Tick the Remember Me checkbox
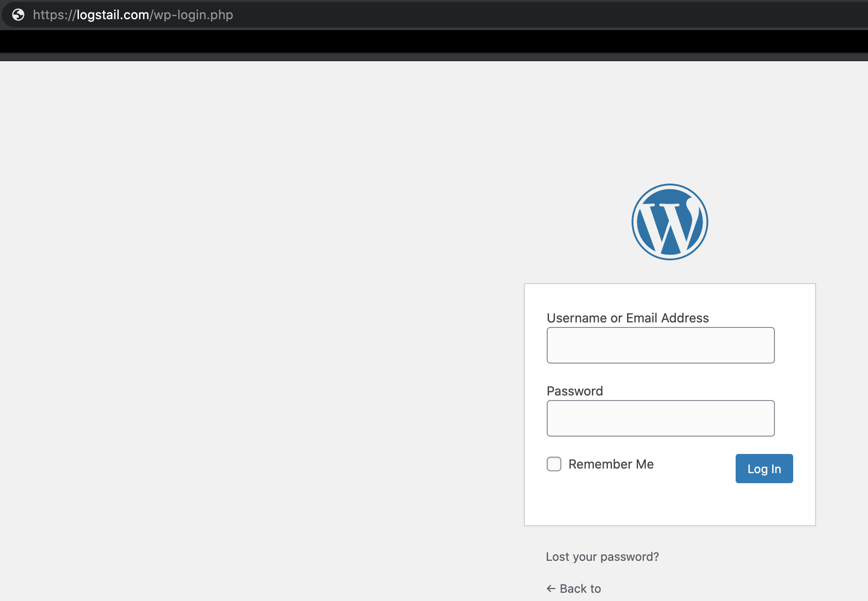This screenshot has width=868, height=601. [554, 464]
